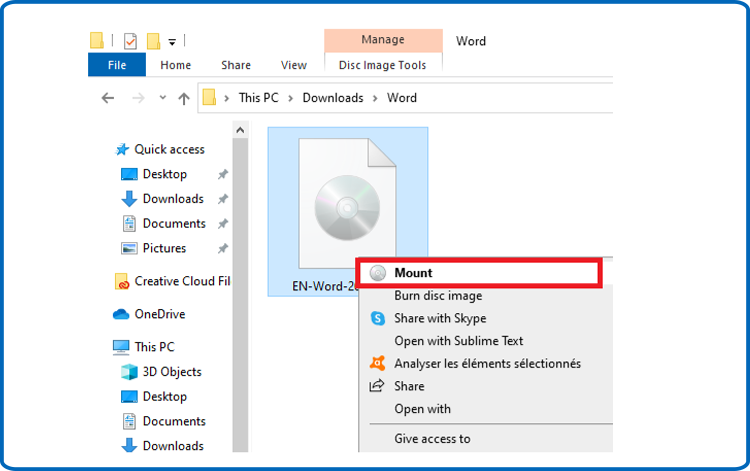750x471 pixels.
Task: Click the navigation pane scroll up arrow
Action: pyautogui.click(x=240, y=130)
